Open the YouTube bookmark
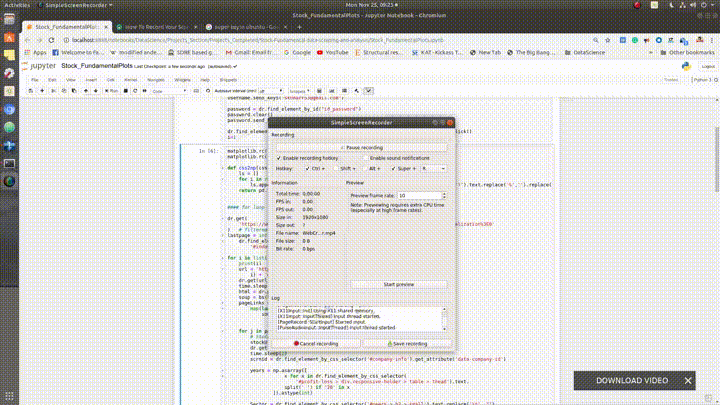This screenshot has height=405, width=720. tap(334, 52)
